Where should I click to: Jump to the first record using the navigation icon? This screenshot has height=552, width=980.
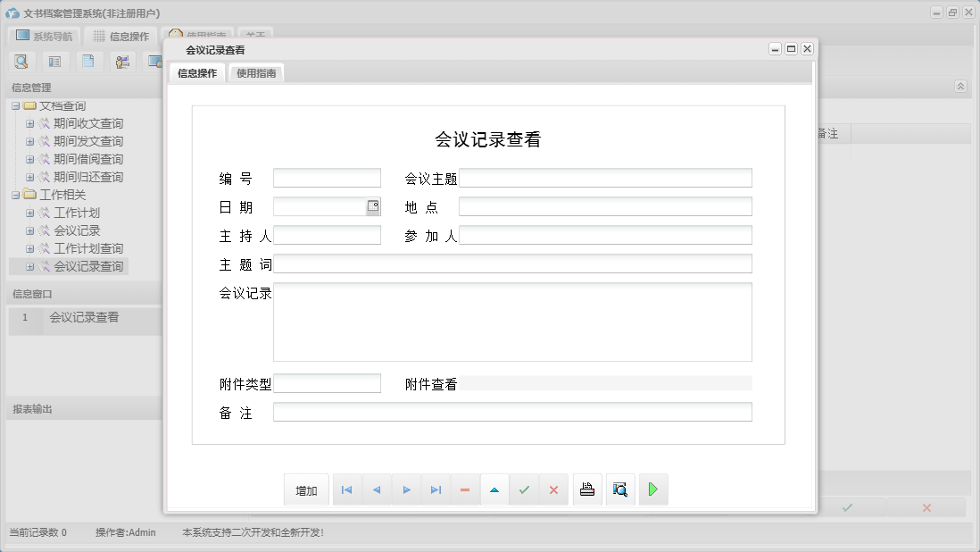(x=347, y=489)
